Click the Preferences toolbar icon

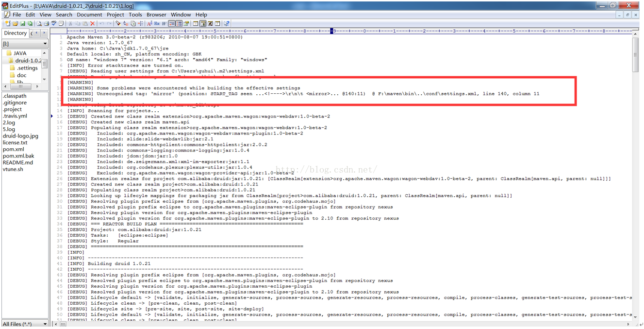[186, 23]
